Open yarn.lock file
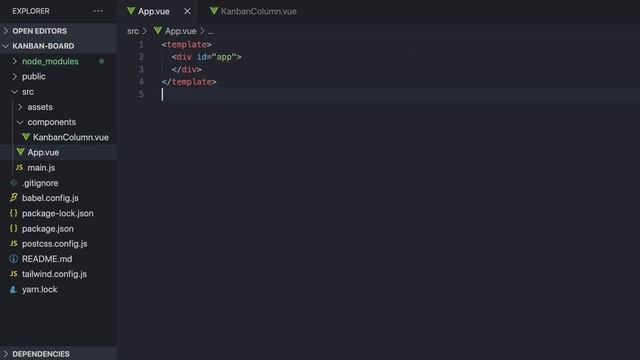The image size is (640, 360). click(x=40, y=289)
